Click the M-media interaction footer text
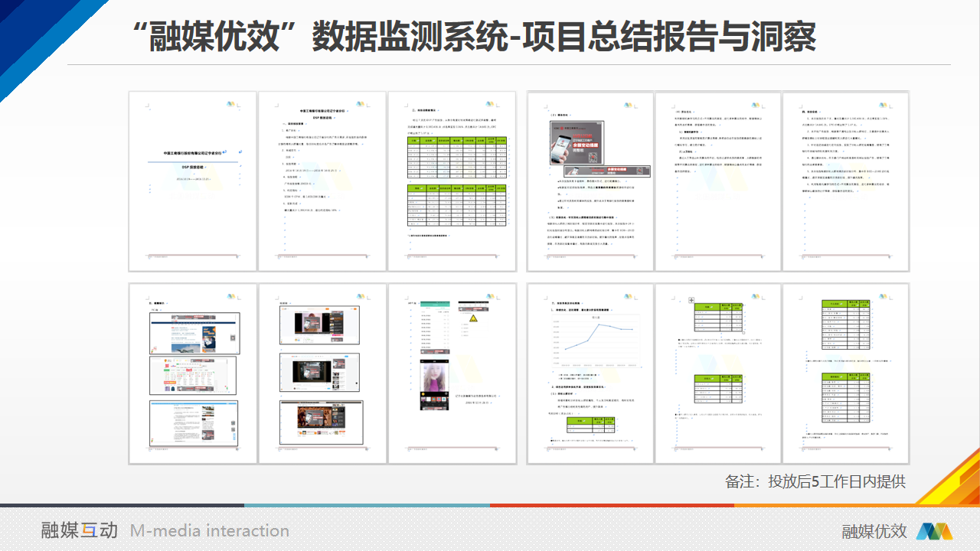The image size is (980, 551). (209, 530)
